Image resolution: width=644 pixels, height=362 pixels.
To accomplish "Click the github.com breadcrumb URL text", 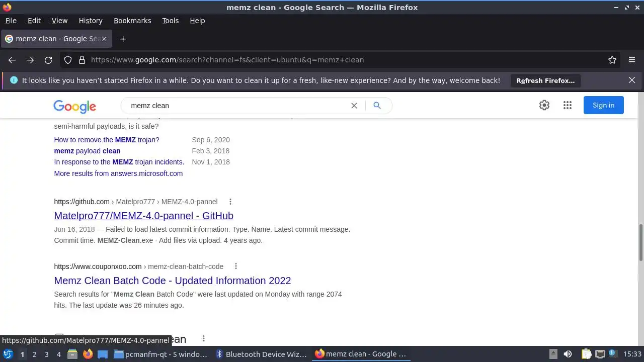I will point(136,202).
